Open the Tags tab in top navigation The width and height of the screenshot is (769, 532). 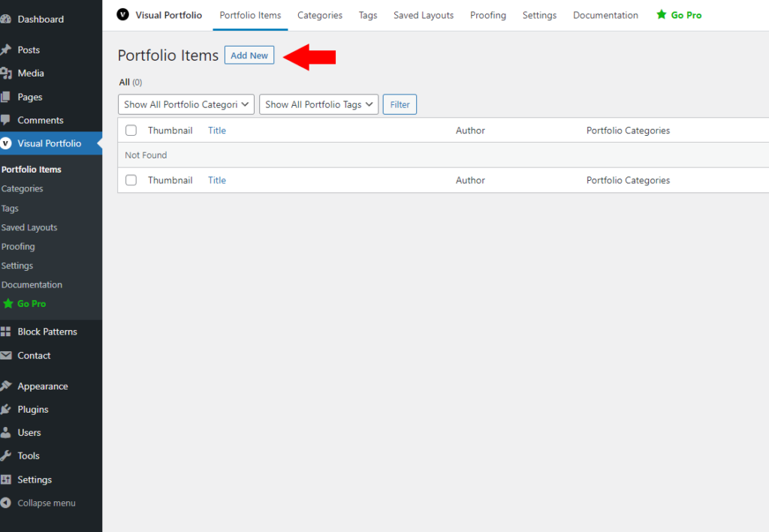pyautogui.click(x=368, y=15)
